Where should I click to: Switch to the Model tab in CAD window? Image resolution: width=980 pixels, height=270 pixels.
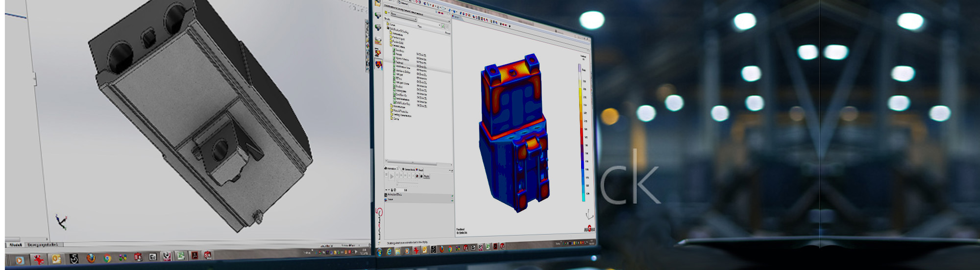[x=15, y=244]
